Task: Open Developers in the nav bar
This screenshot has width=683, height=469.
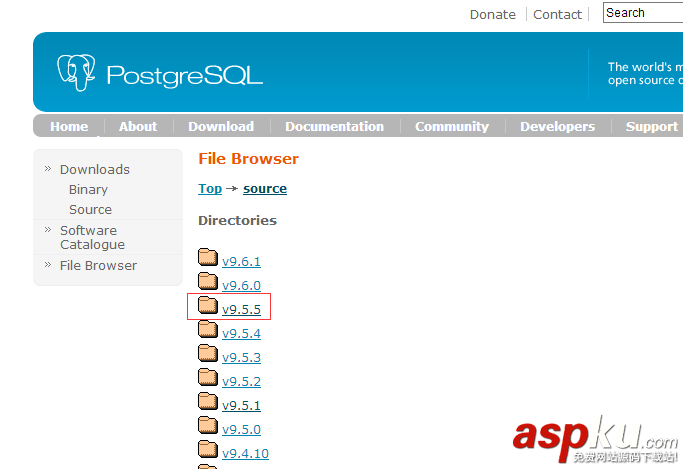Action: point(558,126)
